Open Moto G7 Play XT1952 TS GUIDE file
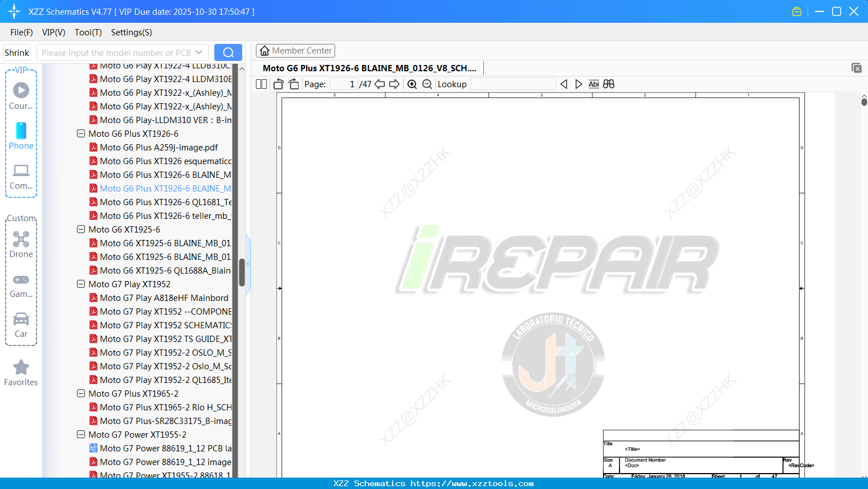868x489 pixels. coord(161,339)
